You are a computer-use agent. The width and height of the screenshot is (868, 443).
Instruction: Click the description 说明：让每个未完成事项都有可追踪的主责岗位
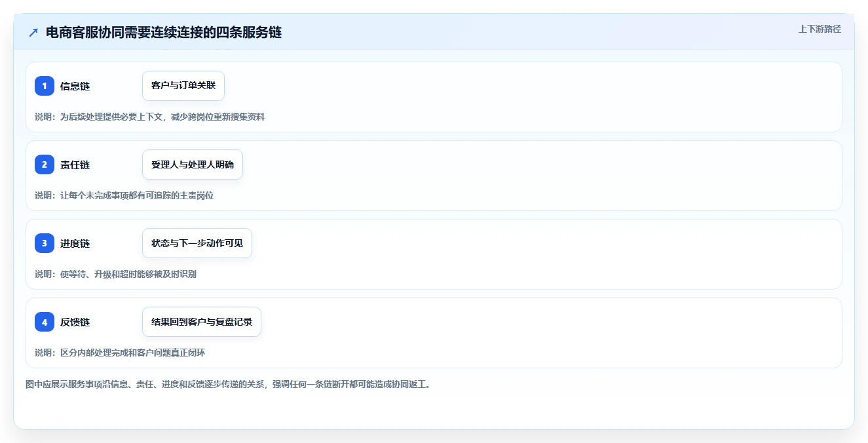124,195
